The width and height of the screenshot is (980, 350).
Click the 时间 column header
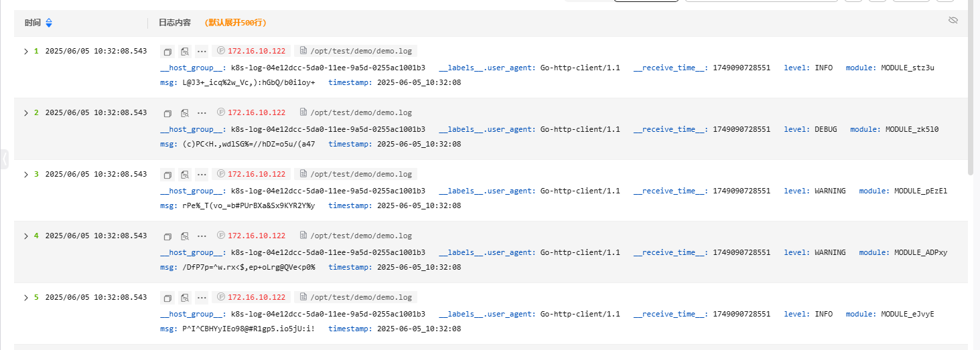coord(33,23)
